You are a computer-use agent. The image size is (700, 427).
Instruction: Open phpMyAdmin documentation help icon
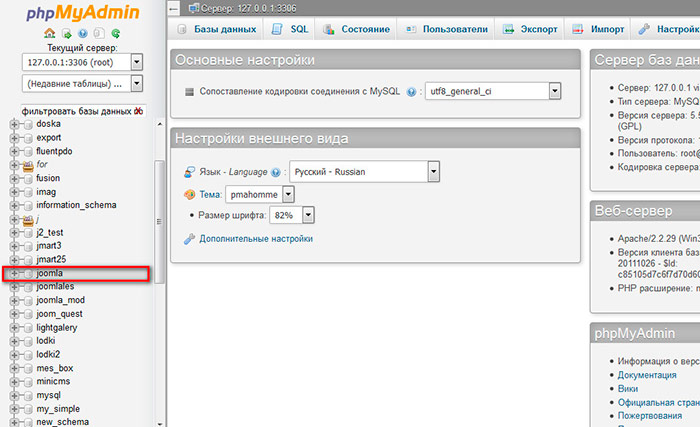coord(83,33)
